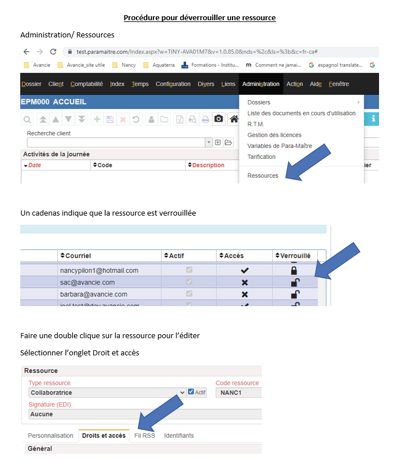Click the blue info icon at right
The height and width of the screenshot is (461, 397).
pos(373,119)
